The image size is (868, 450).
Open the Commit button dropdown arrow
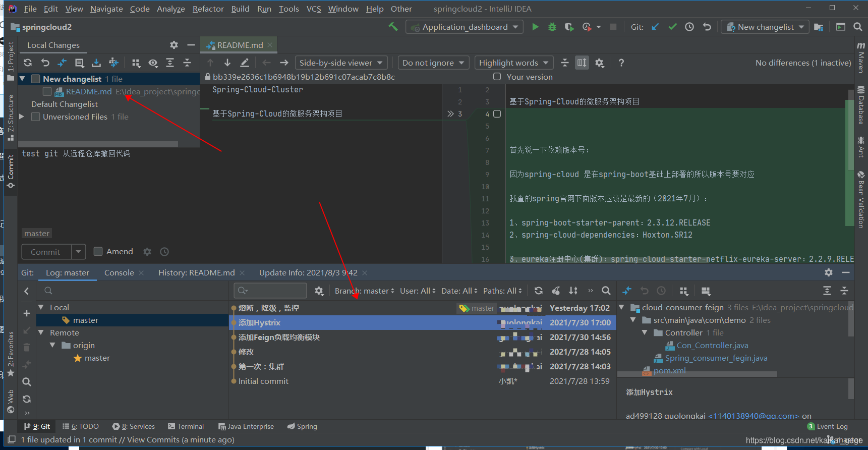click(78, 252)
